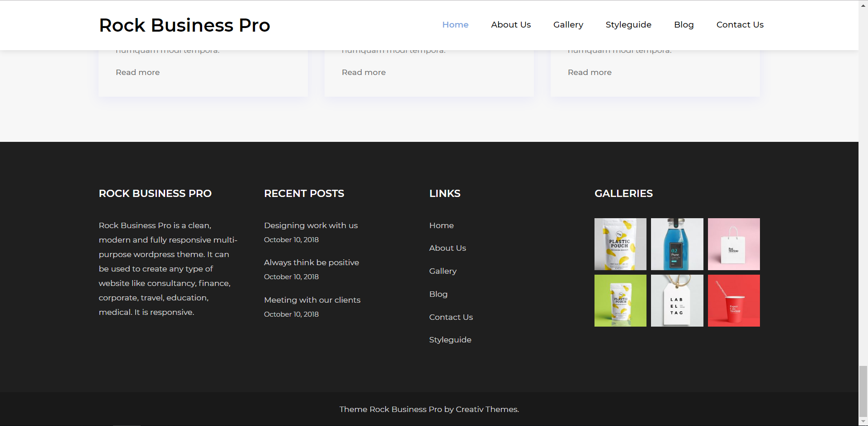Click Read more on the third card
The image size is (868, 426).
(590, 72)
